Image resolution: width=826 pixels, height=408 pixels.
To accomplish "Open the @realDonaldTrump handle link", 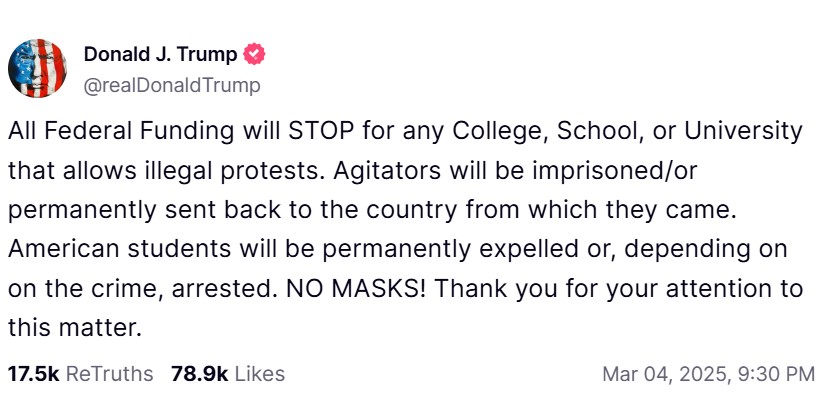I will point(172,85).
